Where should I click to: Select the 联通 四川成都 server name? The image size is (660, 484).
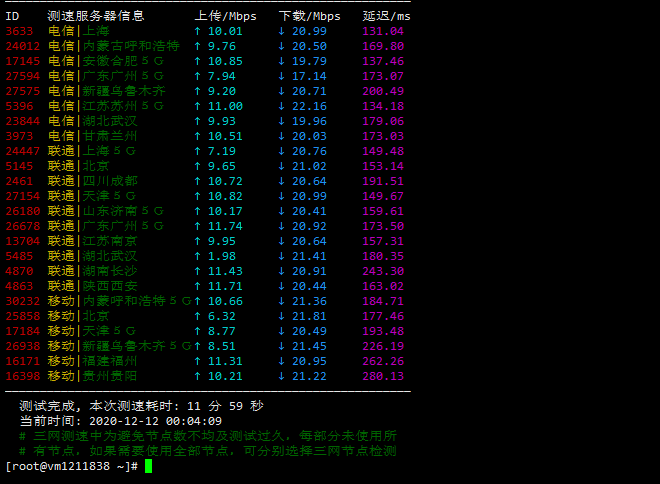pyautogui.click(x=93, y=181)
